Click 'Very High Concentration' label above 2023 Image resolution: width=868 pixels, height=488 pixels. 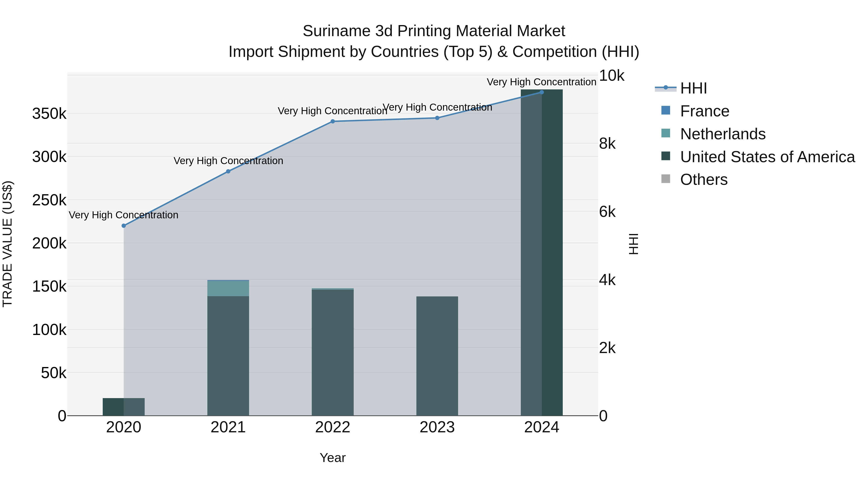437,107
